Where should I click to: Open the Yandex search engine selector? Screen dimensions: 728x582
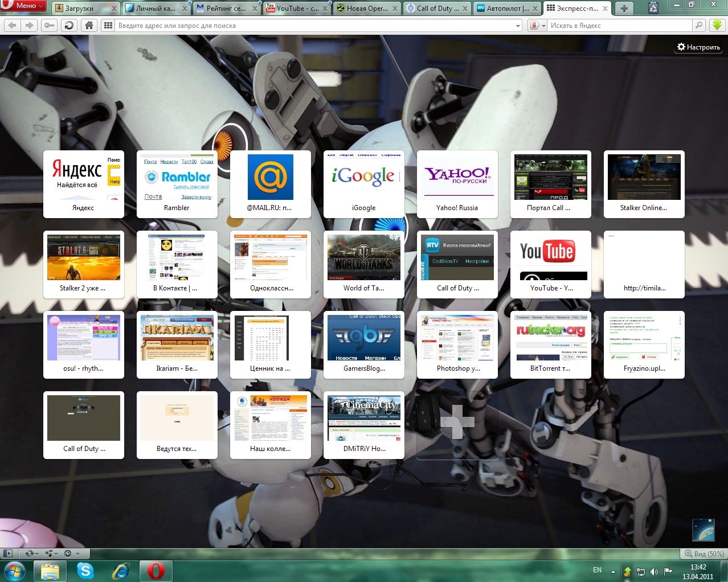click(538, 26)
